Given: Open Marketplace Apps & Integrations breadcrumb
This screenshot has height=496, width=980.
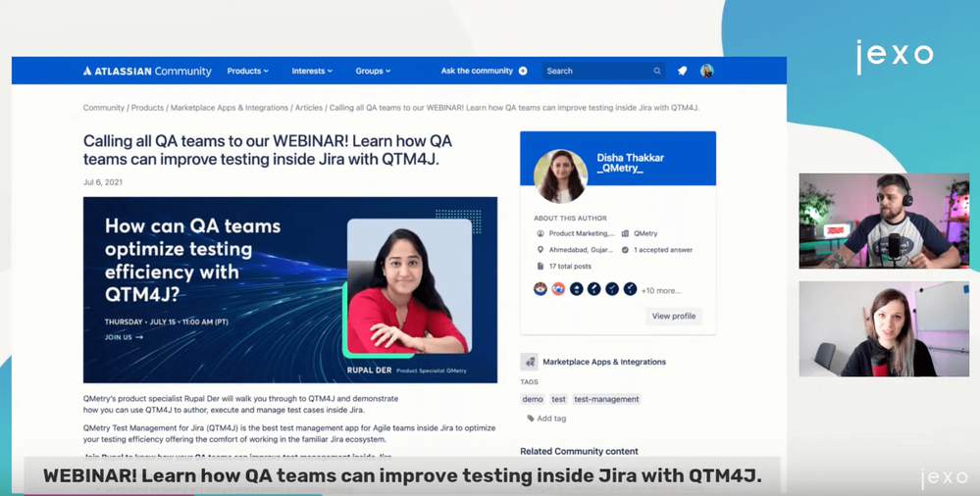Looking at the screenshot, I should 230,108.
